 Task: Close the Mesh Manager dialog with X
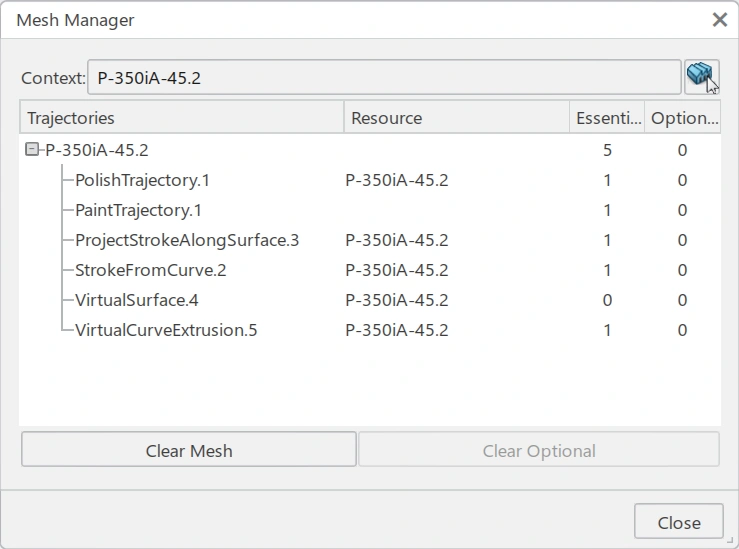point(719,19)
